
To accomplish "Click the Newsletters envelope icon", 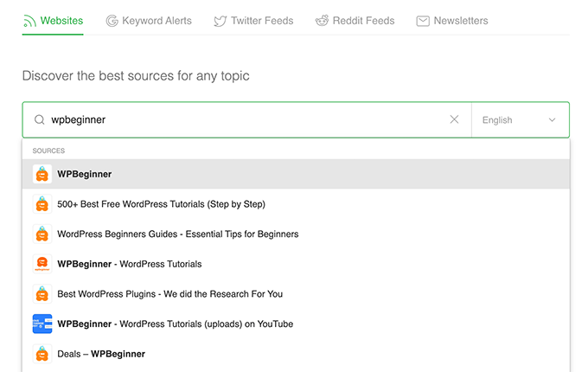I will (423, 21).
